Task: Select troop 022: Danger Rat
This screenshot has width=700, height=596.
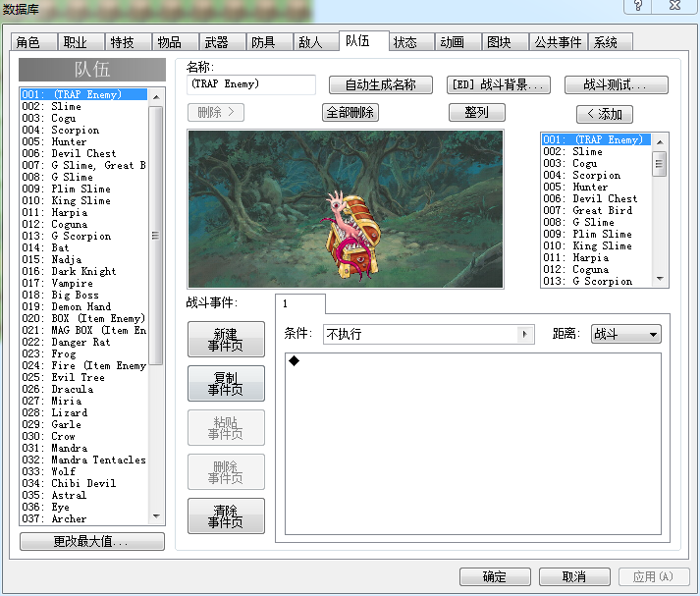Action: pyautogui.click(x=83, y=342)
